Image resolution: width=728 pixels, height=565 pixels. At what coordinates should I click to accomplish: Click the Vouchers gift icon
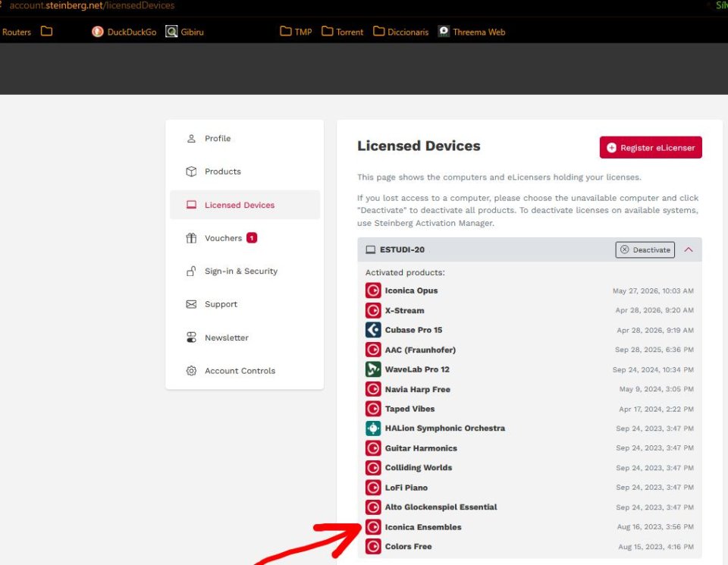pyautogui.click(x=191, y=238)
